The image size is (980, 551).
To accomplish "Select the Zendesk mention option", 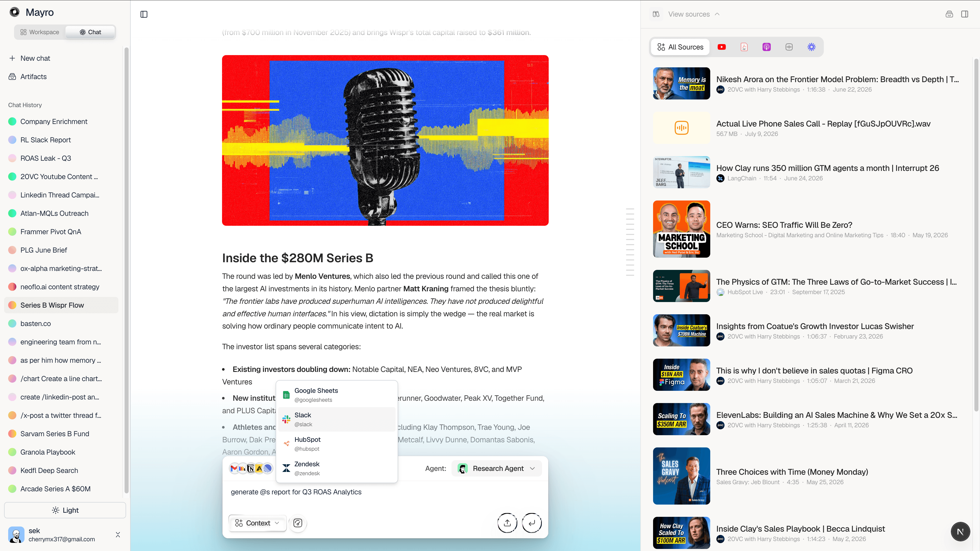I will tap(337, 468).
